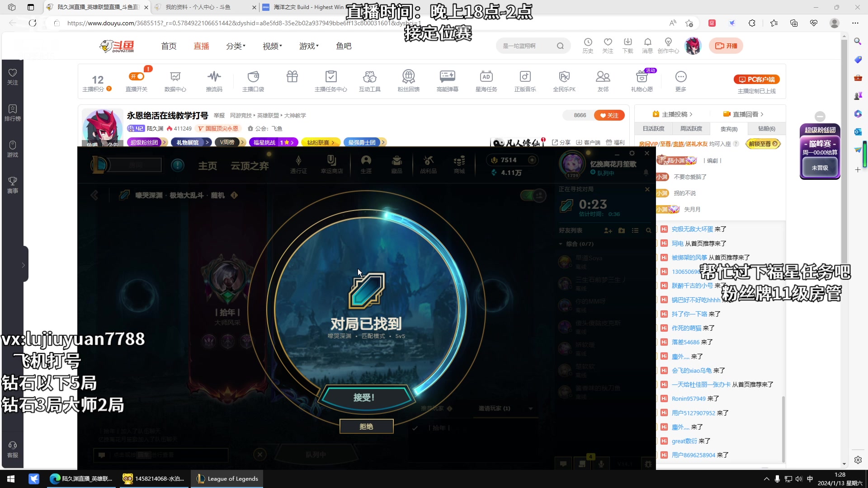
Task: Expand 分类 dropdown in navigation
Action: 236,46
